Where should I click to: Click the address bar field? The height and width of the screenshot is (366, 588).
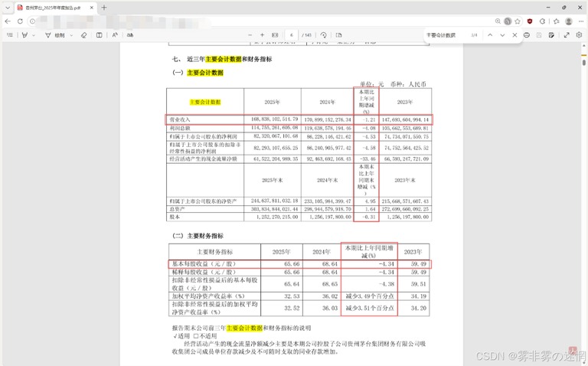(263, 21)
